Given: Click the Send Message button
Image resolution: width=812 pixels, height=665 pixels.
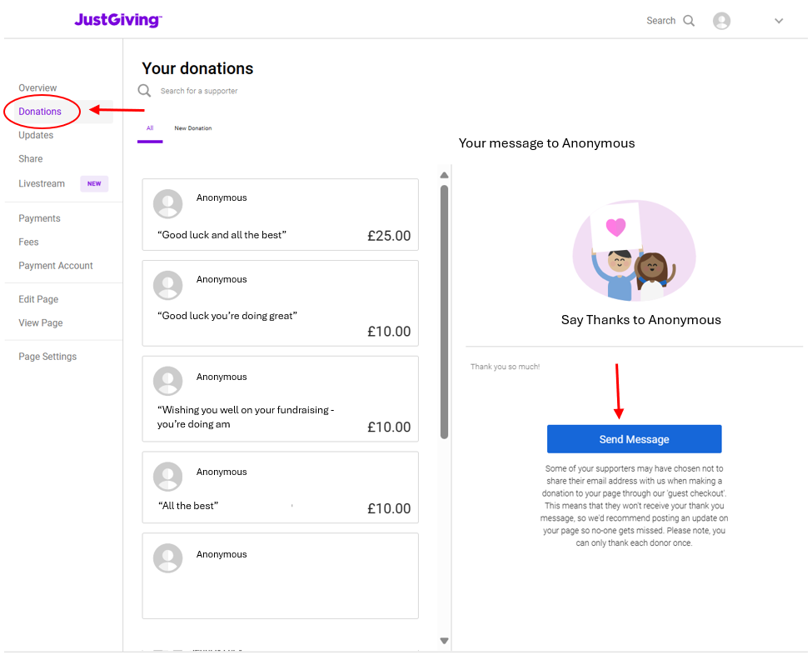Looking at the screenshot, I should coord(635,439).
